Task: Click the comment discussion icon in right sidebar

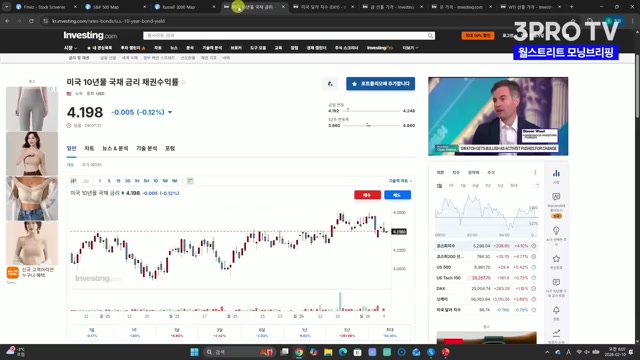Action: pyautogui.click(x=556, y=282)
